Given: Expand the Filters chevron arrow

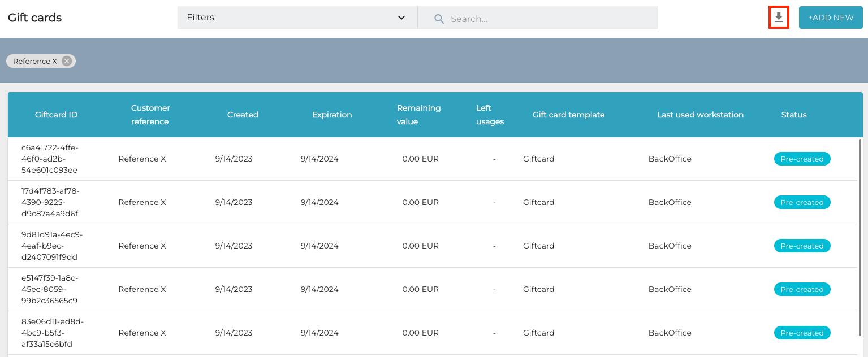Looking at the screenshot, I should [401, 18].
